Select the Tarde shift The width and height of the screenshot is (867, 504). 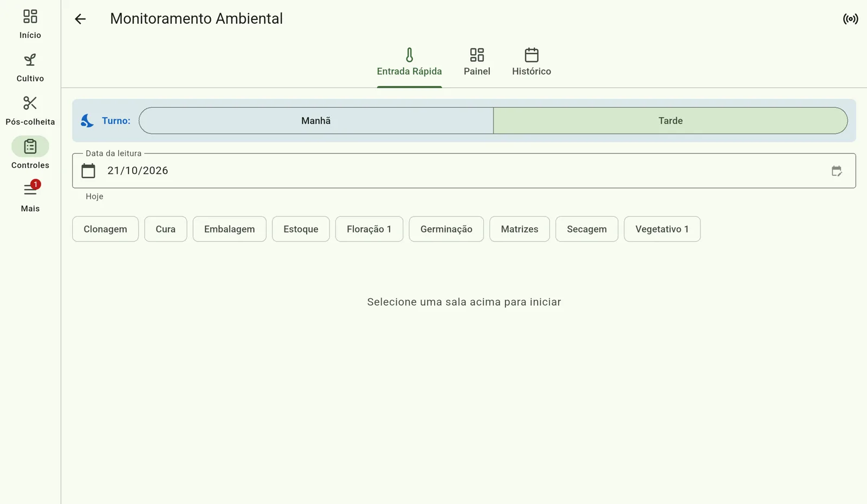670,120
